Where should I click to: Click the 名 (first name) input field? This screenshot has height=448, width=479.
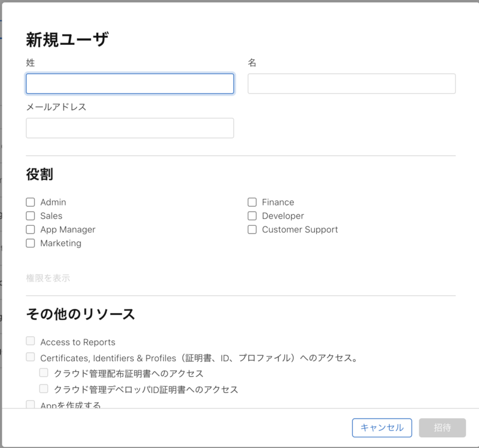(x=351, y=84)
